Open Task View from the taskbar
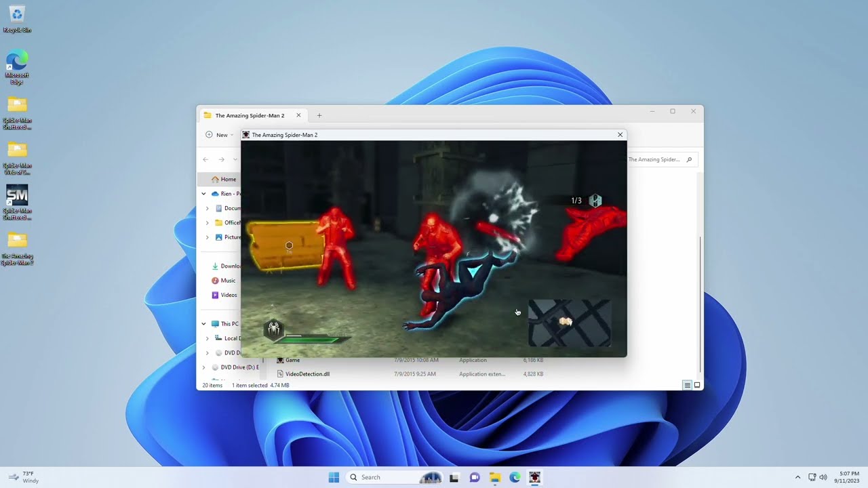 [454, 477]
